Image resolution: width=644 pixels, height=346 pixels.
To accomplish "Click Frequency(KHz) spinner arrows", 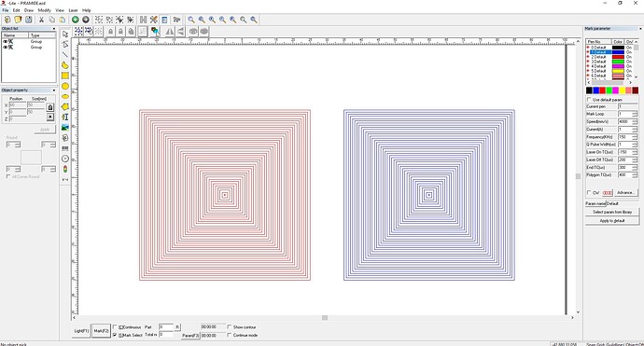I will 635,137.
